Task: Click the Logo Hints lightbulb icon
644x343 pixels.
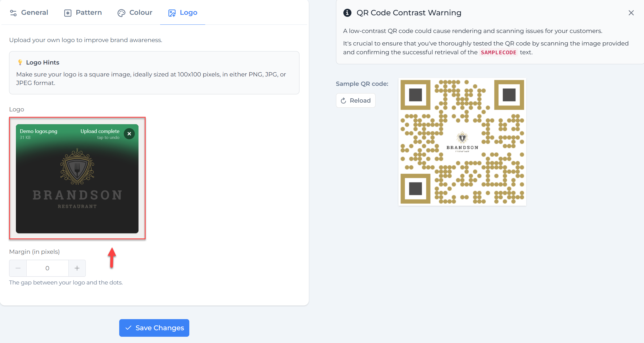Action: click(x=20, y=62)
